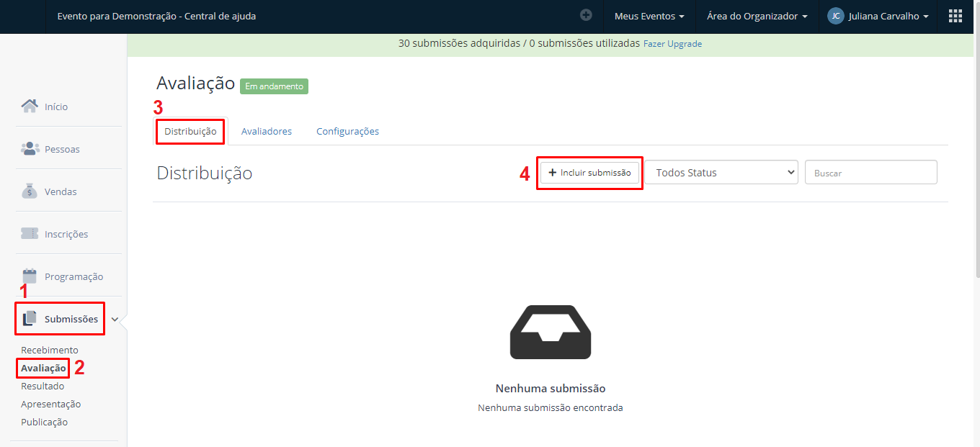Image resolution: width=980 pixels, height=447 pixels.
Task: Click the Pessoas people icon
Action: point(30,148)
